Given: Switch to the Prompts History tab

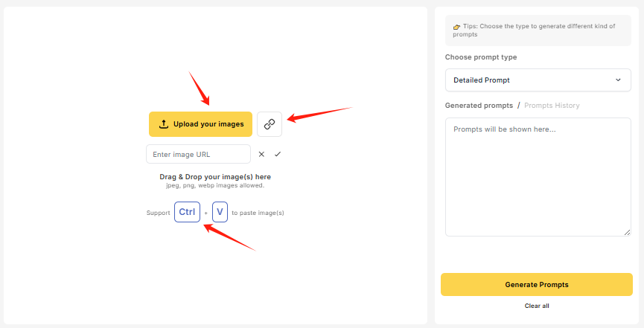Looking at the screenshot, I should [552, 106].
